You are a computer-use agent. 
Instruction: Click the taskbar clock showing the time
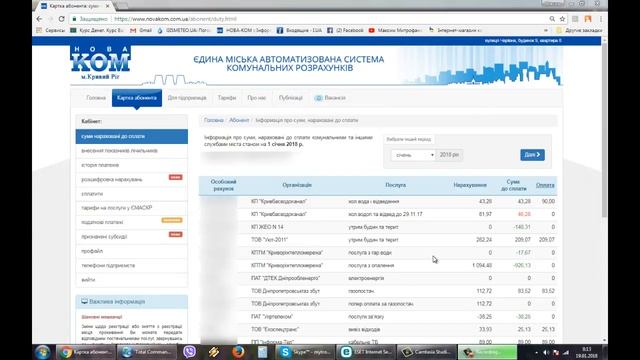tap(587, 352)
